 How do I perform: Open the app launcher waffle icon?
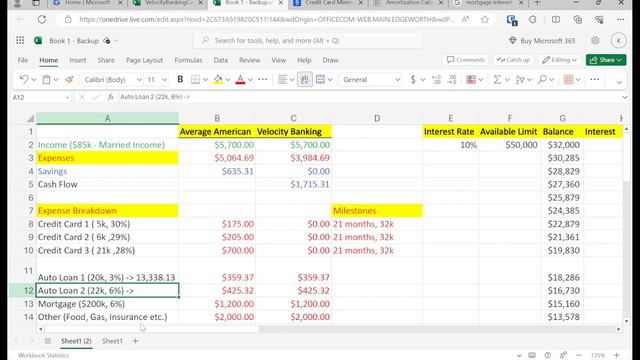(20, 40)
